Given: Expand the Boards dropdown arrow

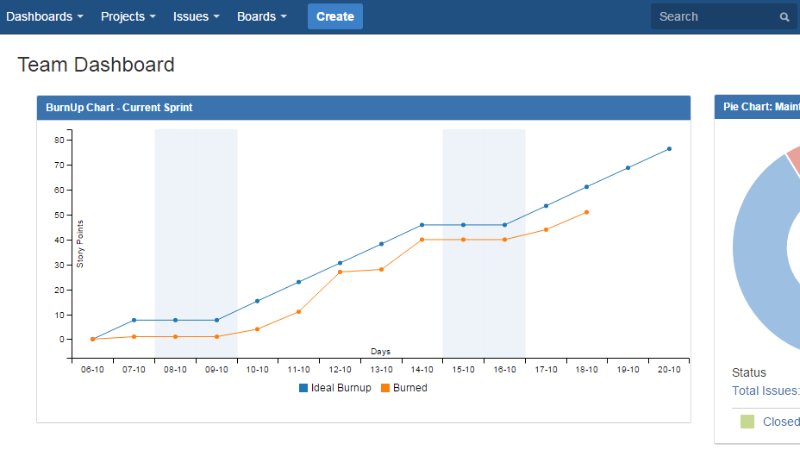Looking at the screenshot, I should pyautogui.click(x=284, y=17).
